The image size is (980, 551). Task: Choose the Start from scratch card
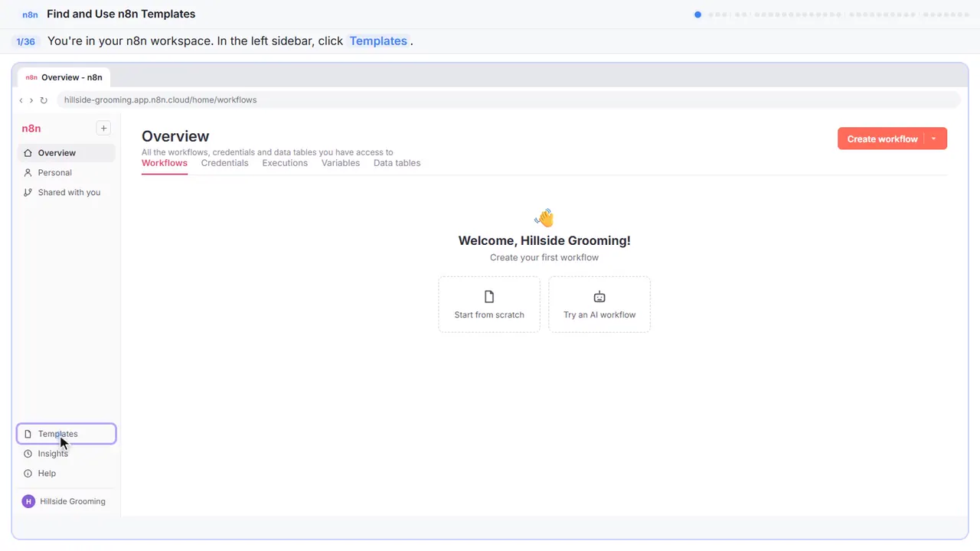(x=489, y=305)
